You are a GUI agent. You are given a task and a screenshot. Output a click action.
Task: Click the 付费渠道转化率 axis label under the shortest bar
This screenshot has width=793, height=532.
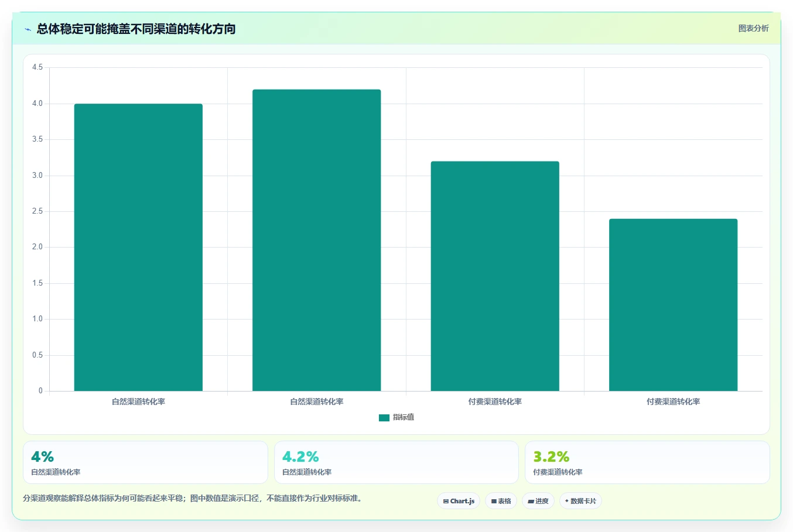pyautogui.click(x=673, y=401)
